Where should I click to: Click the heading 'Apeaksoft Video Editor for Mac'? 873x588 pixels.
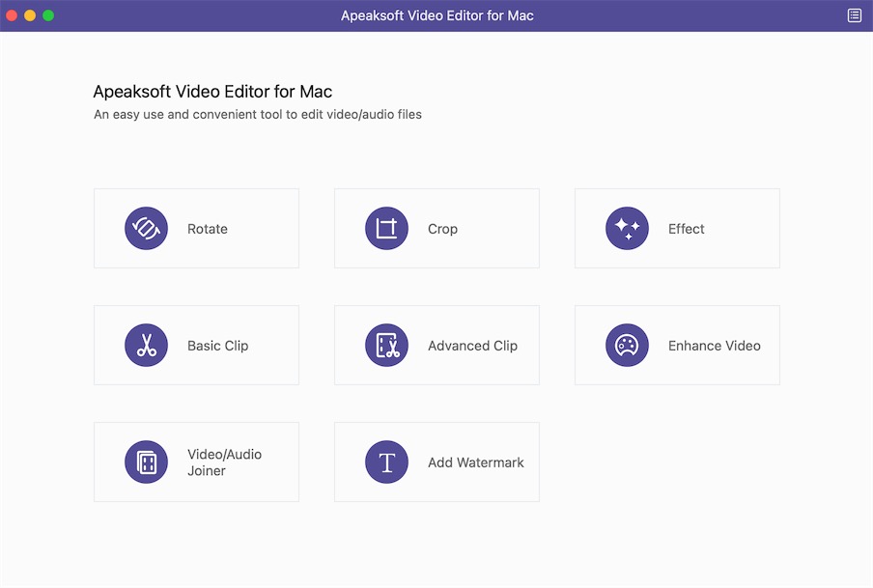(x=212, y=92)
